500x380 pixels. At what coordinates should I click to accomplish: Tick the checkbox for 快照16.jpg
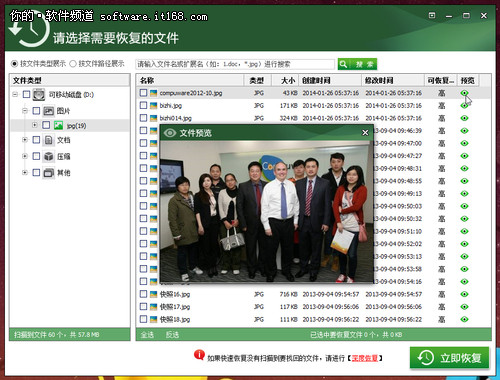pos(143,294)
